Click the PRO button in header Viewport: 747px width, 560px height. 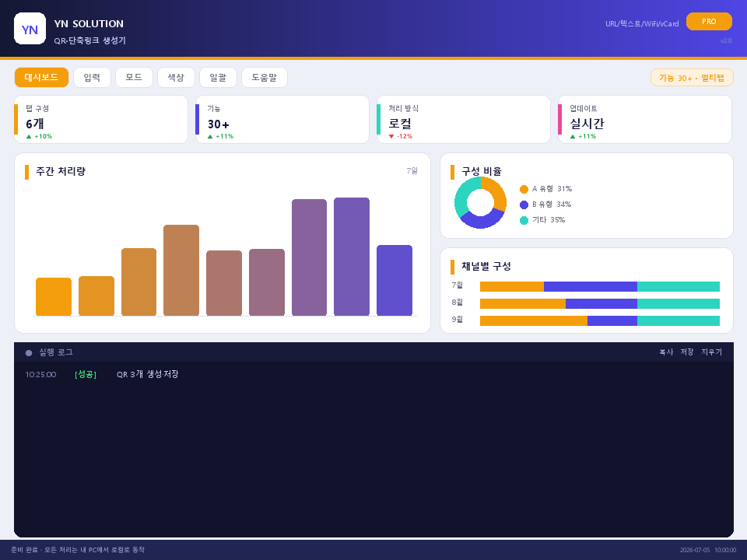point(709,22)
